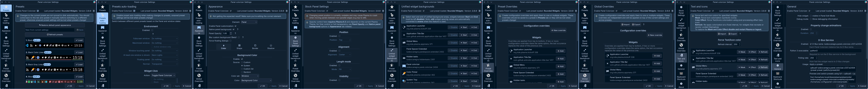Click Panel colorizer widget icon in Unified widget backgrounds

pos(404,66)
